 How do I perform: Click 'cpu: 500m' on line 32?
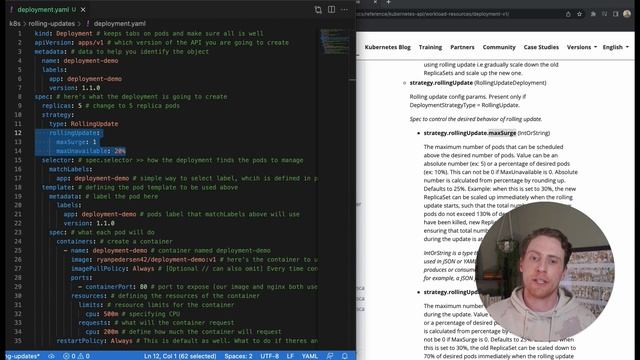click(102, 314)
